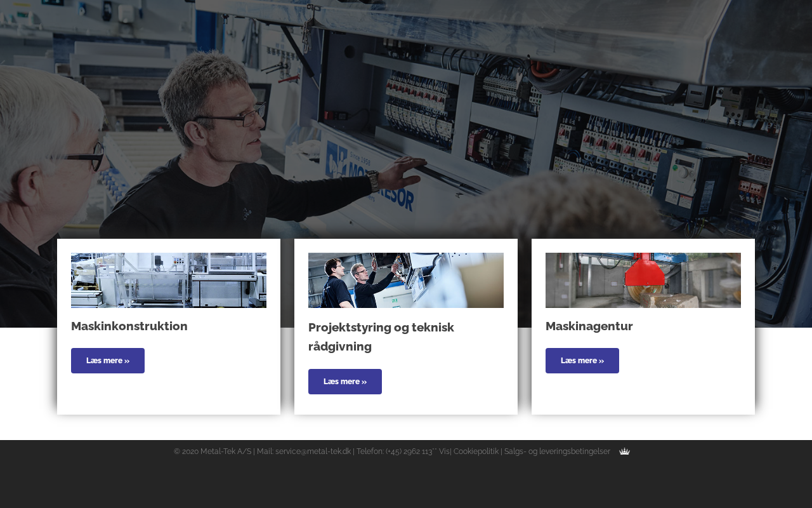
Task: Click the Maskinkonstruktion heading
Action: [129, 326]
